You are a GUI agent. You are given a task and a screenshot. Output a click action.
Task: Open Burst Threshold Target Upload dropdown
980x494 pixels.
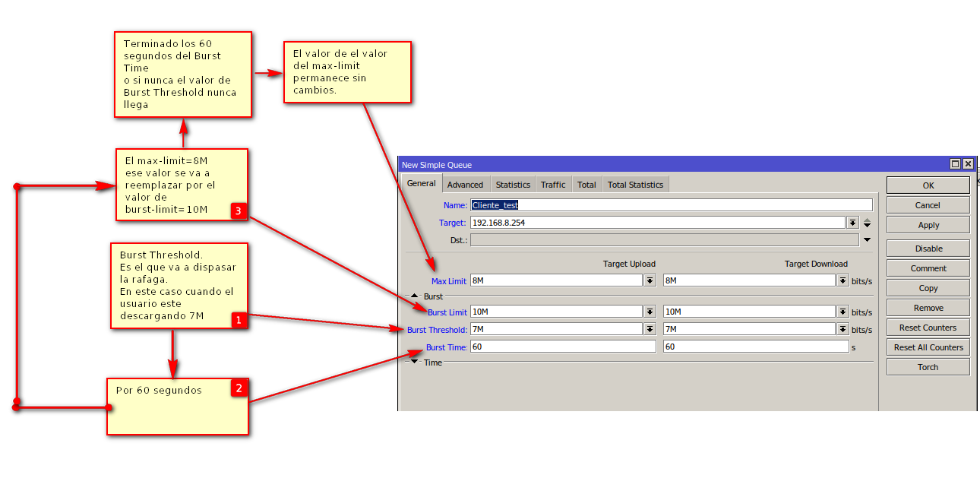650,329
